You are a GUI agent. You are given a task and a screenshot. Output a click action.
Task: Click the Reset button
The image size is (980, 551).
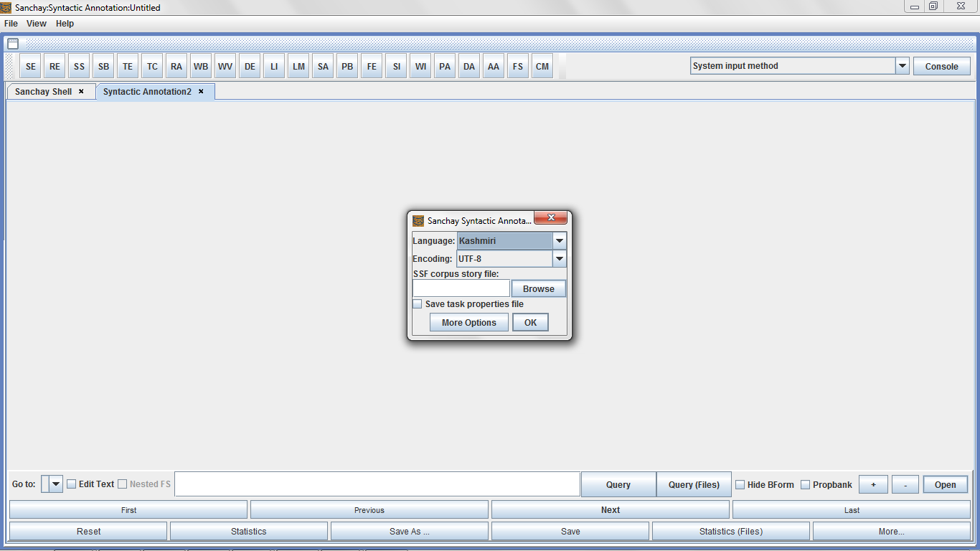point(88,532)
